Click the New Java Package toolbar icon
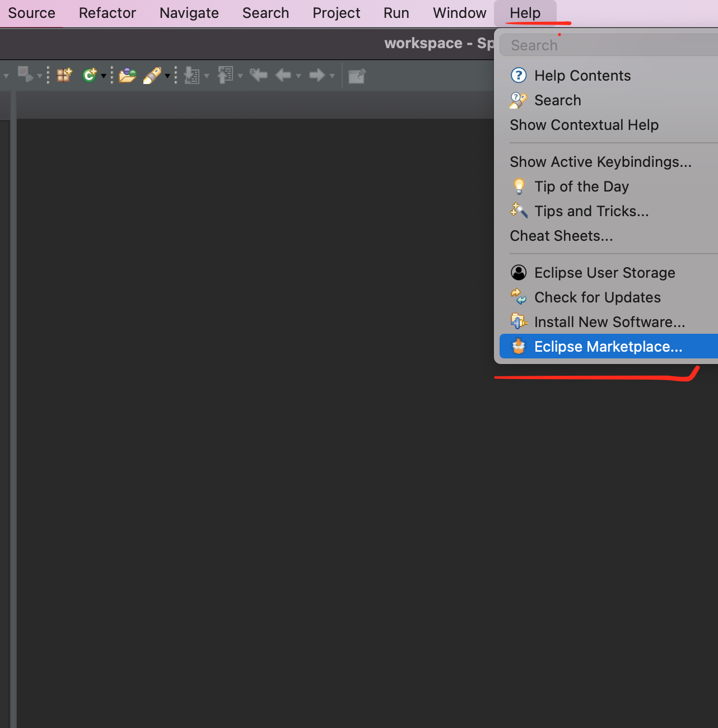Screen dimensions: 718x728 tap(64, 74)
